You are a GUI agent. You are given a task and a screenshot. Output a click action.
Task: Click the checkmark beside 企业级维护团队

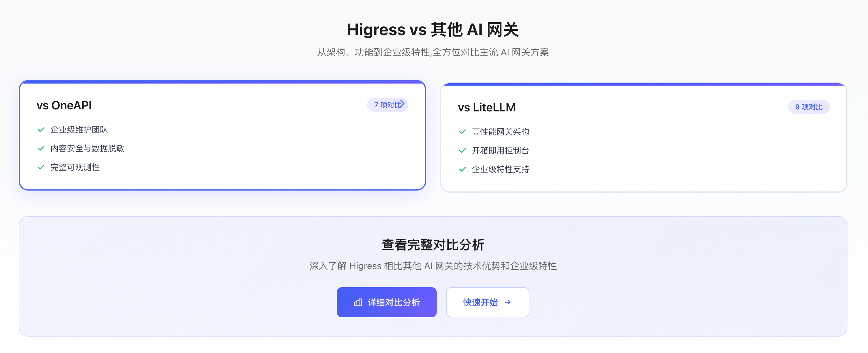[41, 130]
